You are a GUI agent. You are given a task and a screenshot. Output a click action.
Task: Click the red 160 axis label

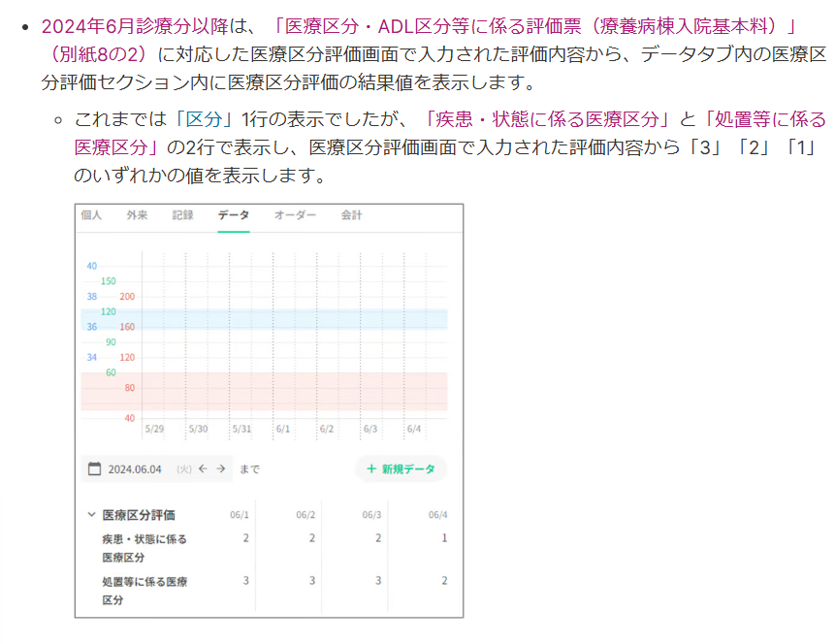[127, 327]
